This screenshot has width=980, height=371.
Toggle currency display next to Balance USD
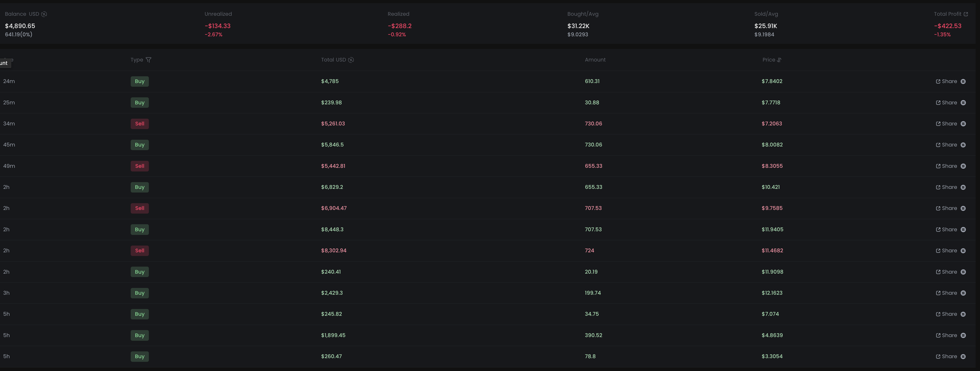point(44,14)
